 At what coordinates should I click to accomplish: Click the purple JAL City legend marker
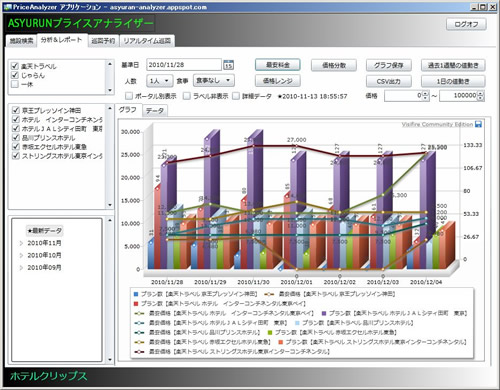(x=324, y=313)
